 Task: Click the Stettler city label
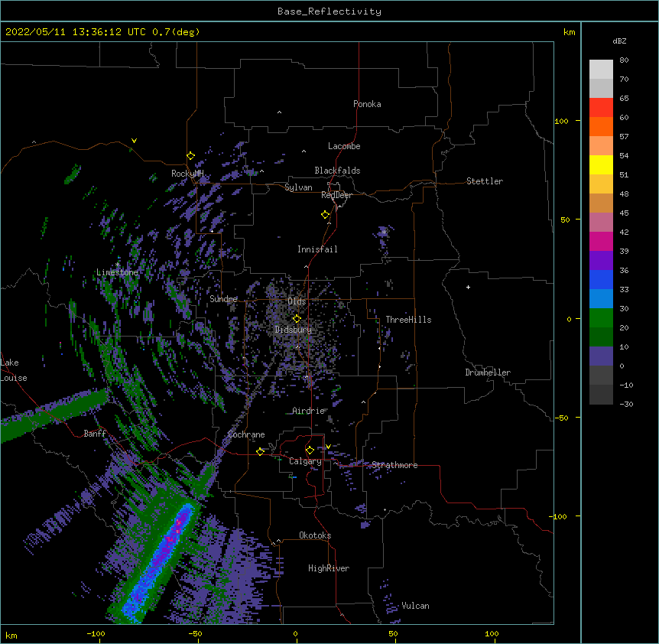click(485, 181)
